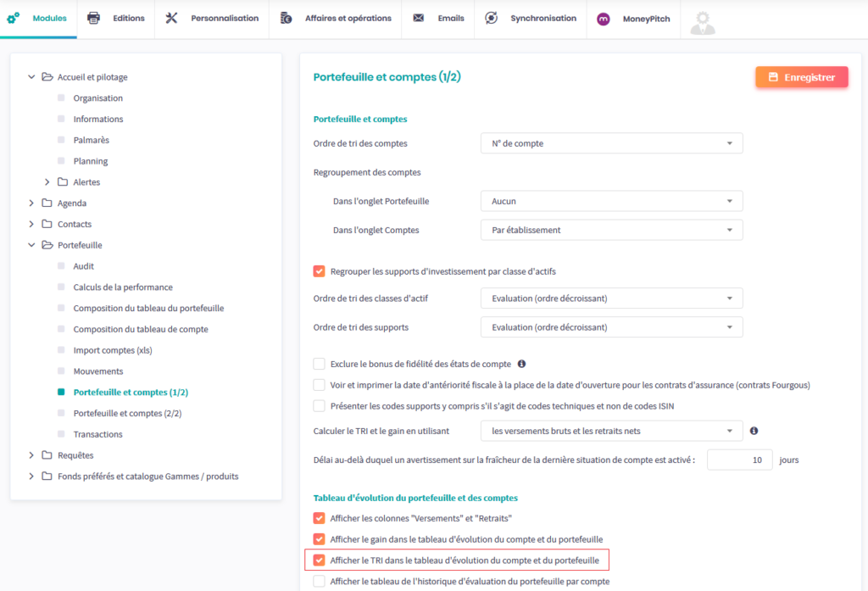Image resolution: width=868 pixels, height=591 pixels.
Task: Click the MoneyPitch purple logo icon
Action: 603,19
